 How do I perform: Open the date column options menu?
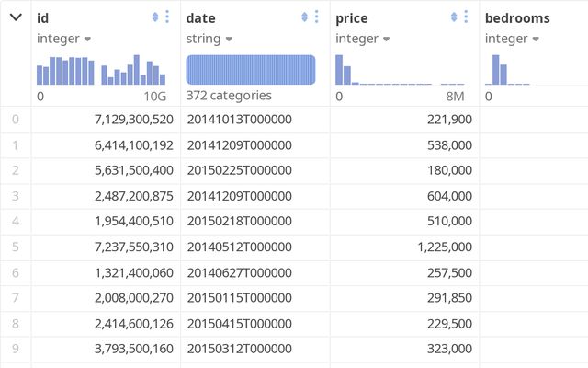pos(317,17)
